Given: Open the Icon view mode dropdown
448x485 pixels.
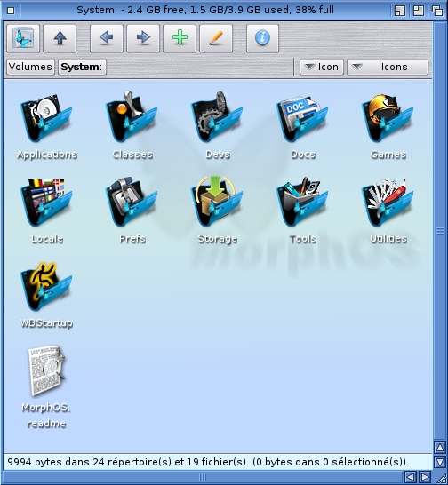Looking at the screenshot, I should tap(322, 67).
